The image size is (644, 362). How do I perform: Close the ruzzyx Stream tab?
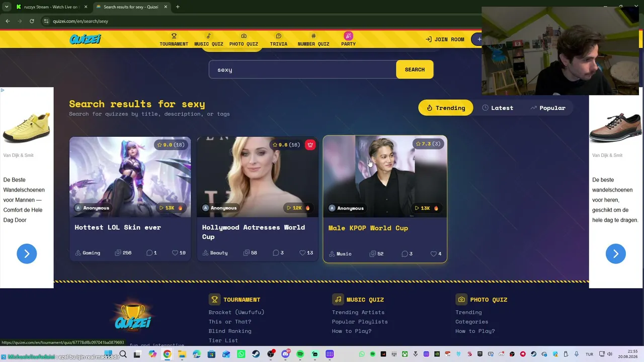tap(86, 7)
